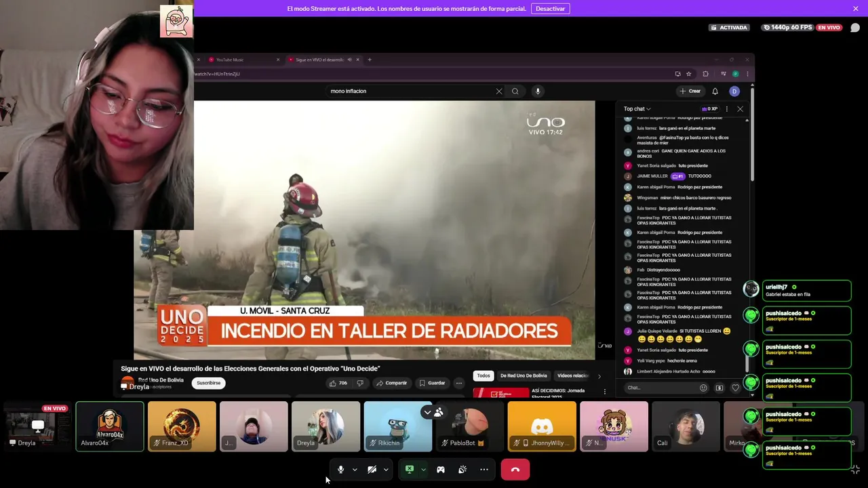This screenshot has height=488, width=868.
Task: Click Desactivar in the Streamer mode banner
Action: click(x=550, y=9)
